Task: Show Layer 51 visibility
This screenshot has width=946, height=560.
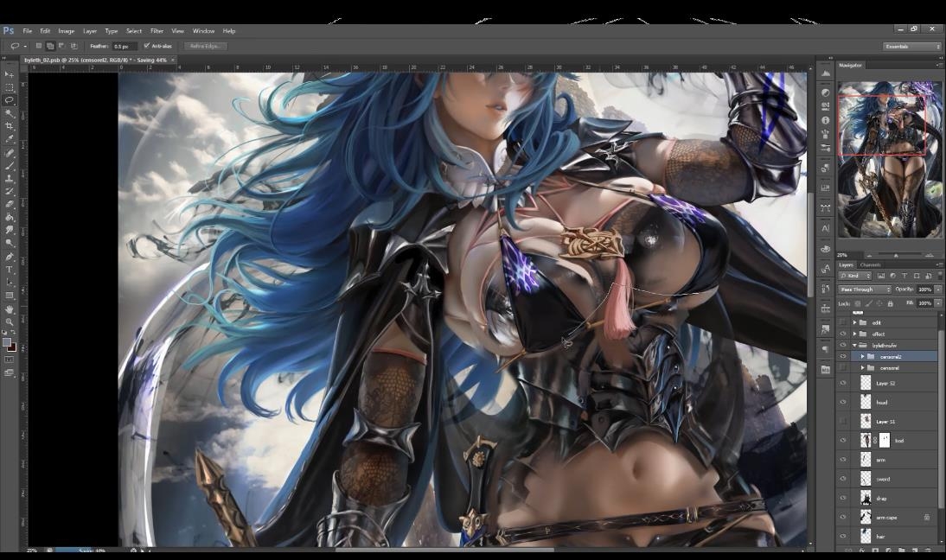Action: tap(843, 422)
